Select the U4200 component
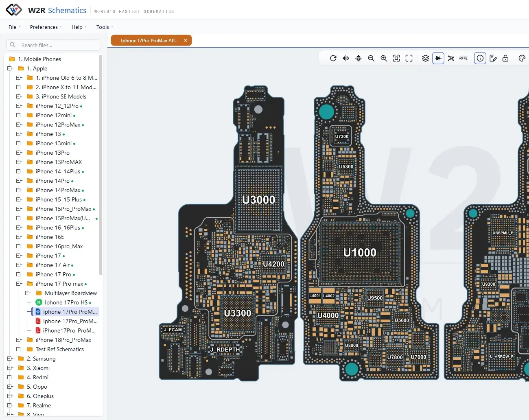529x420 pixels. point(273,264)
